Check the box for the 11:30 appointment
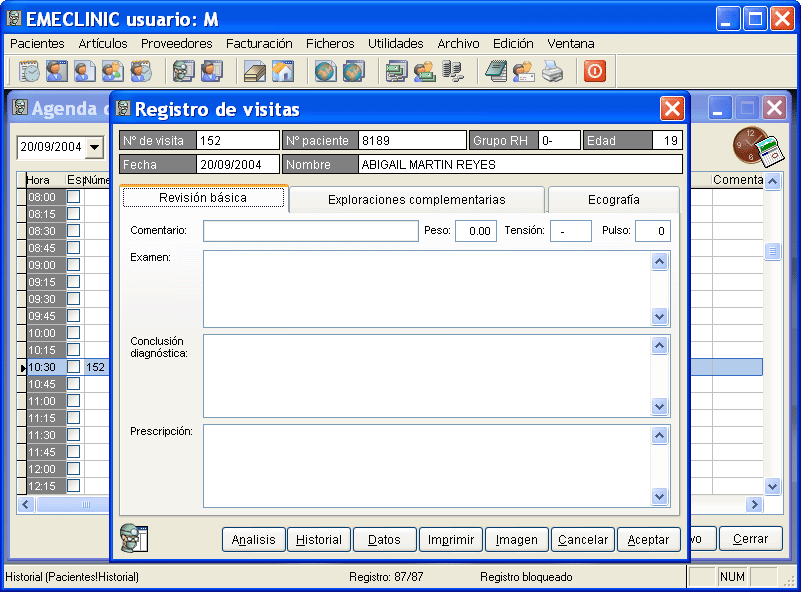The image size is (801, 592). coord(74,435)
